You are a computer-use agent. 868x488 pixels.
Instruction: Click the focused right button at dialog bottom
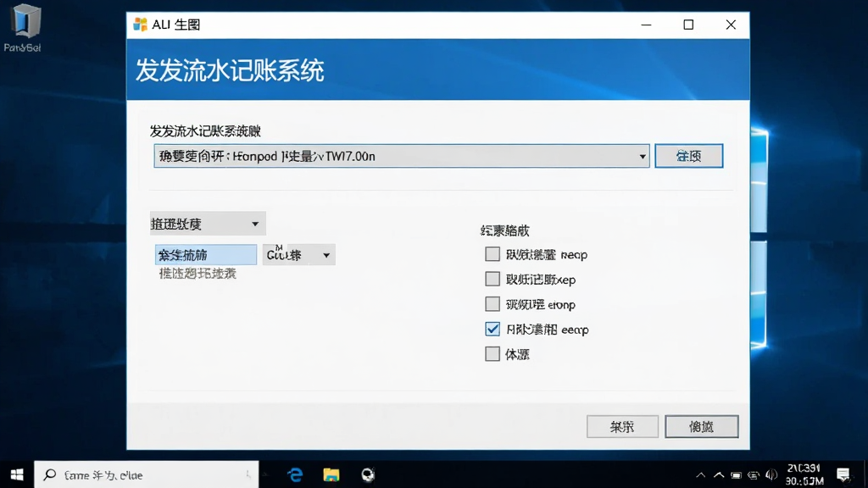701,427
